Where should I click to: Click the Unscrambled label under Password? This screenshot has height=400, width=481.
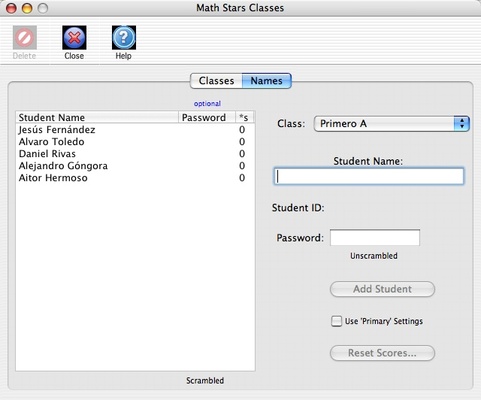pyautogui.click(x=374, y=256)
